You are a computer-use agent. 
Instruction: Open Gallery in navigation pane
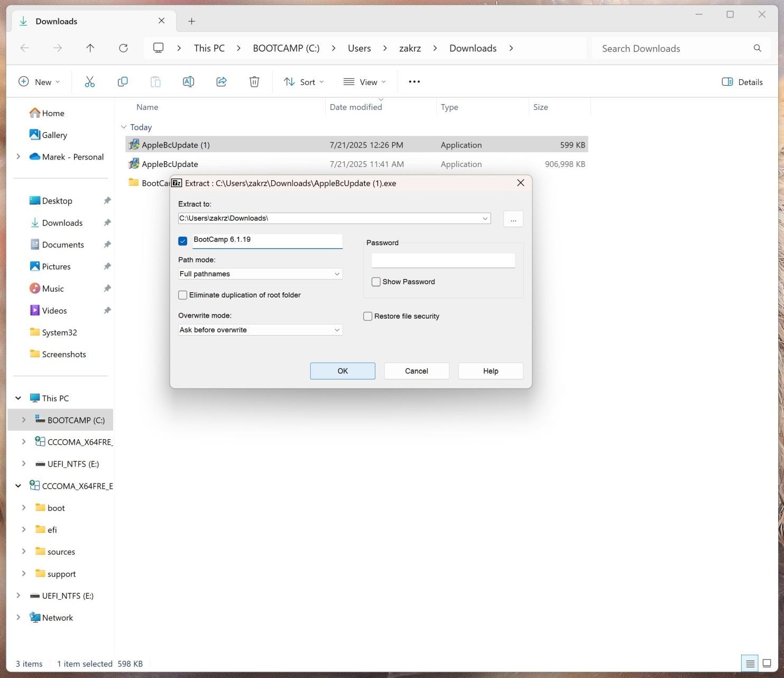click(48, 135)
